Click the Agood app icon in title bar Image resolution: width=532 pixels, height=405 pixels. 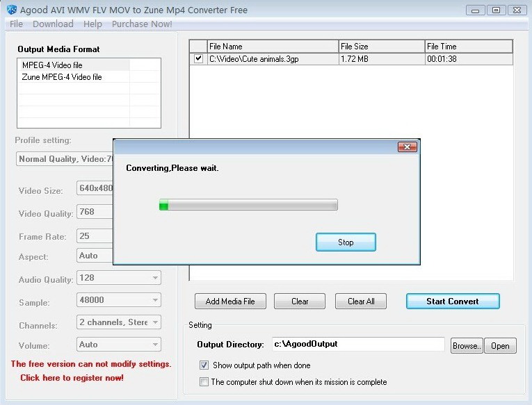point(12,10)
